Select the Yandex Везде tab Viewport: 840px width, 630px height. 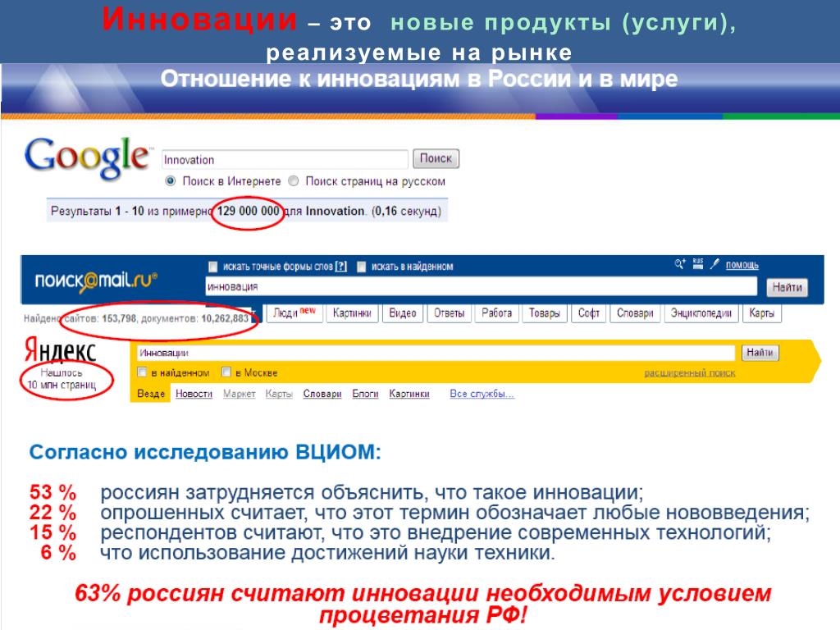151,394
